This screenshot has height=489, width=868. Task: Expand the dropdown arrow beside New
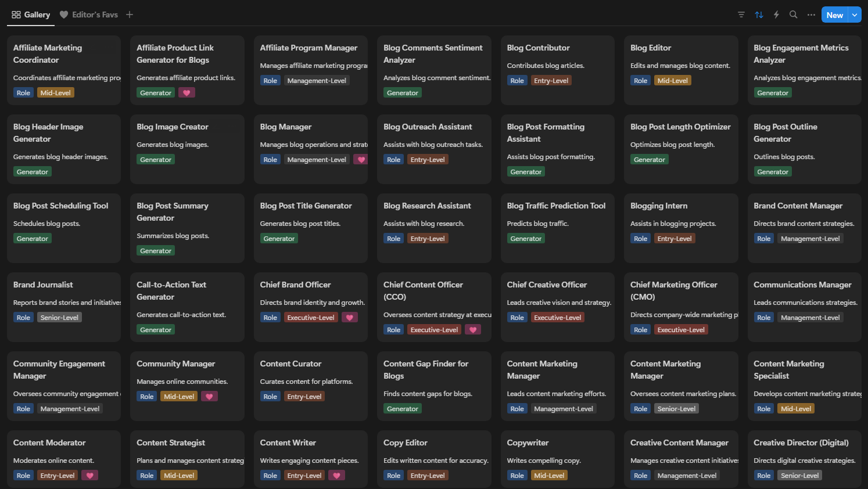855,15
